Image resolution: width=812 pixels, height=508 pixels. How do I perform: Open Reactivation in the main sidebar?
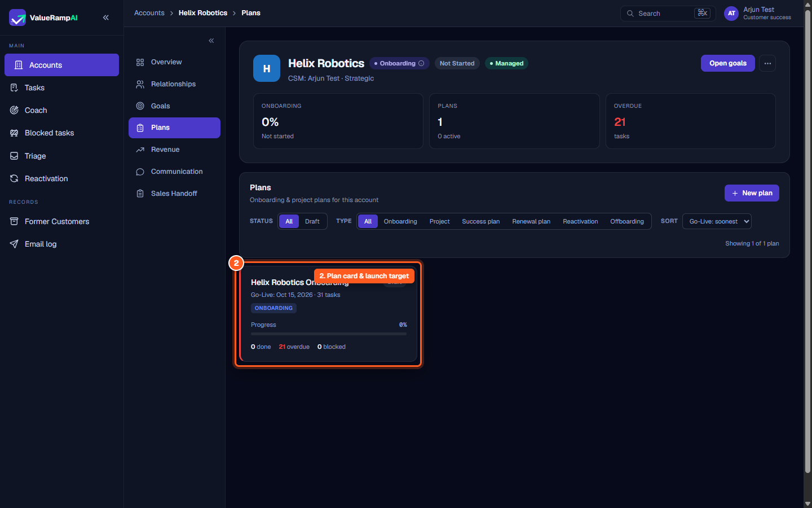tap(61, 178)
